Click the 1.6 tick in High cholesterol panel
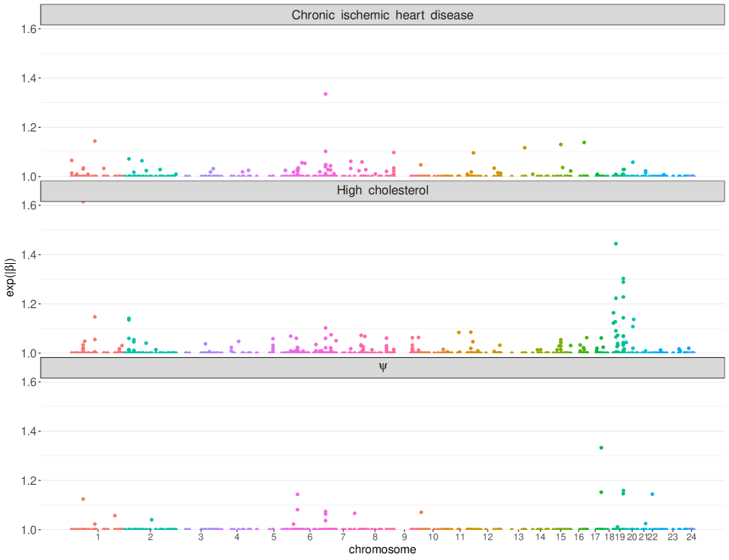This screenshot has height=560, width=729. 29,205
